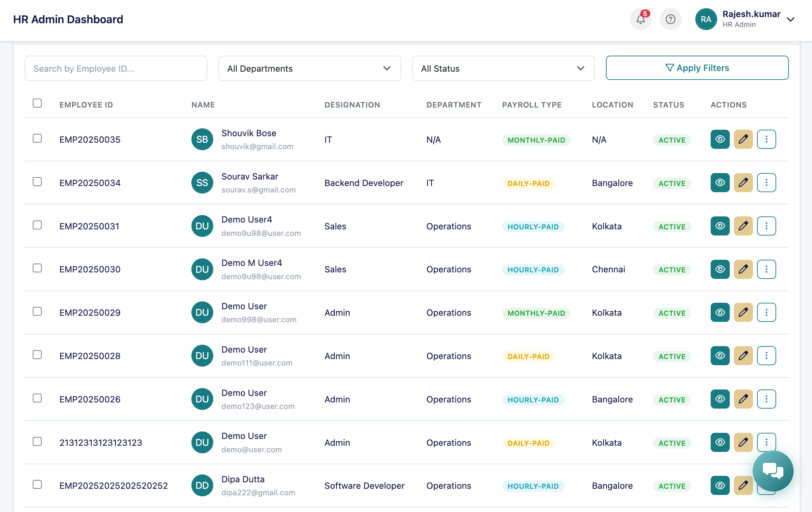Screen dimensions: 812x512
Task: Click the Apply Filters button
Action: 697,68
